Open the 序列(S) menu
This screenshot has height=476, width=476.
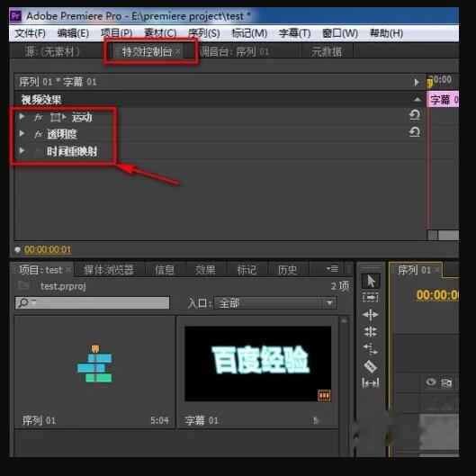[x=203, y=33]
